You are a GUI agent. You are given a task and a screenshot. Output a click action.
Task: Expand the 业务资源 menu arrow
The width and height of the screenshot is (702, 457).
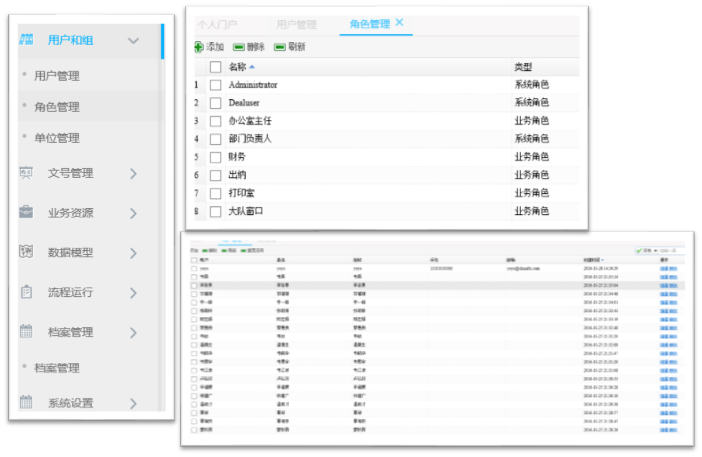pos(133,213)
